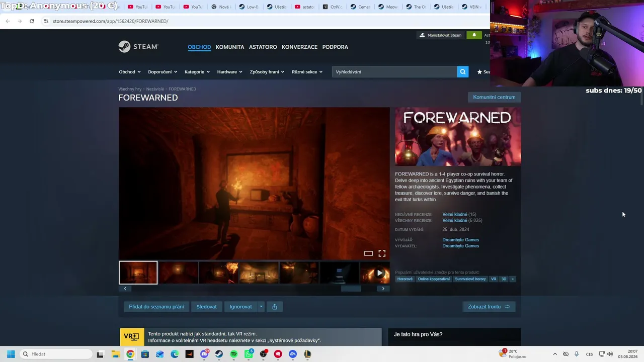This screenshot has width=644, height=362.
Task: Expand the Způsoby hraní dropdown
Action: point(267,72)
